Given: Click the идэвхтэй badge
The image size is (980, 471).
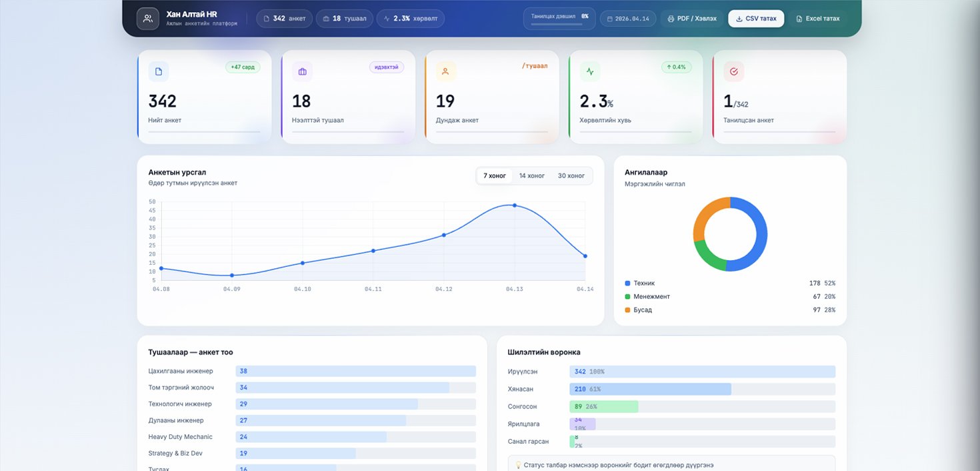Looking at the screenshot, I should tap(387, 67).
